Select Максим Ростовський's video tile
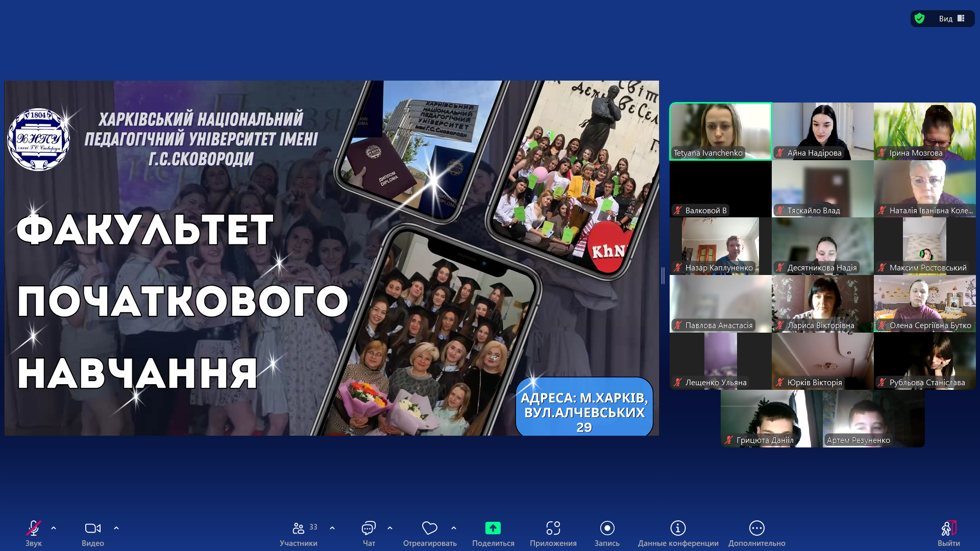Image resolution: width=980 pixels, height=551 pixels. 925,246
